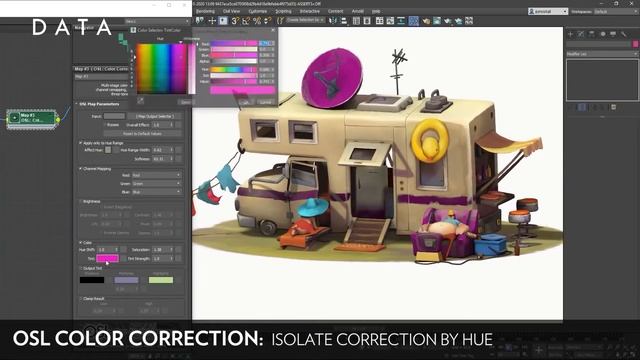Open the Civil View menu
640x360 pixels.
(231, 11)
